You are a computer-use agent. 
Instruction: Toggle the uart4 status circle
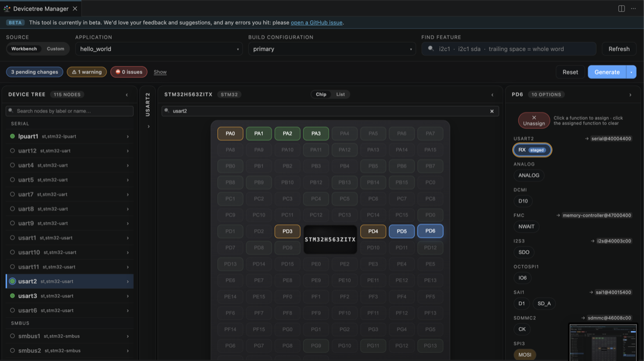[12, 165]
